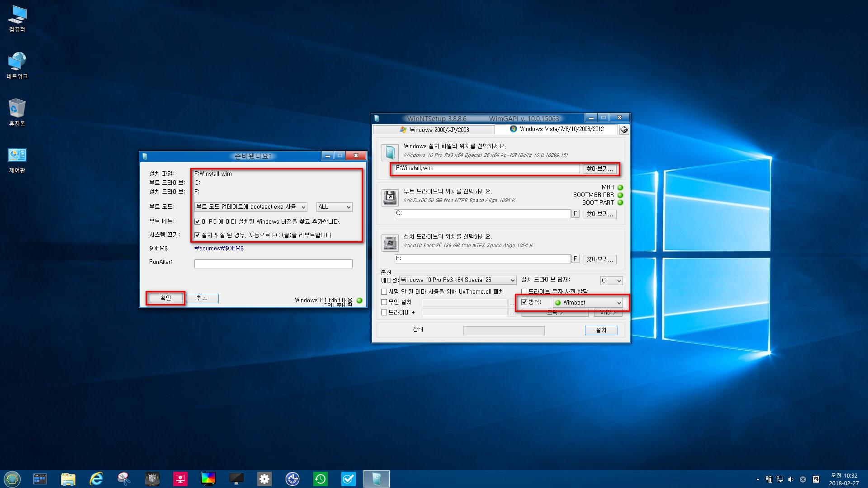This screenshot has width=868, height=488.
Task: Click the 설치 install button
Action: [601, 330]
